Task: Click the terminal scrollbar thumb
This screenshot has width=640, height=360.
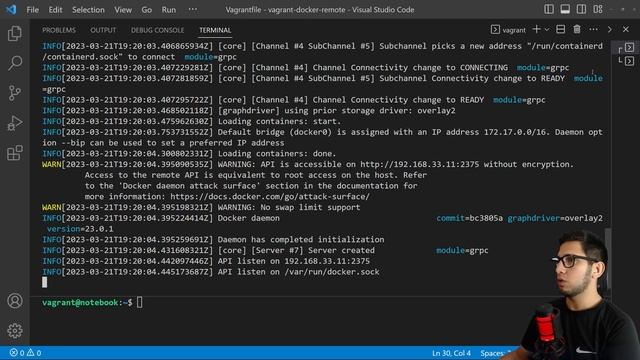Action: point(608,258)
